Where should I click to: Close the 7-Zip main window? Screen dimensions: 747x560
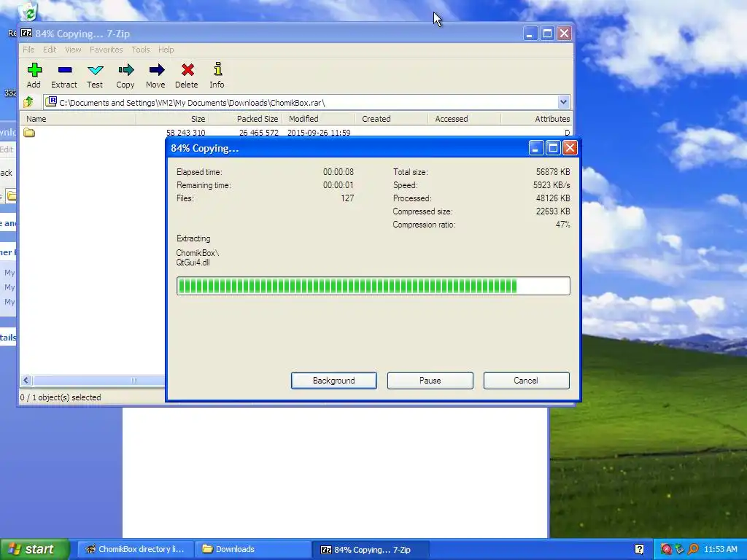pyautogui.click(x=564, y=34)
